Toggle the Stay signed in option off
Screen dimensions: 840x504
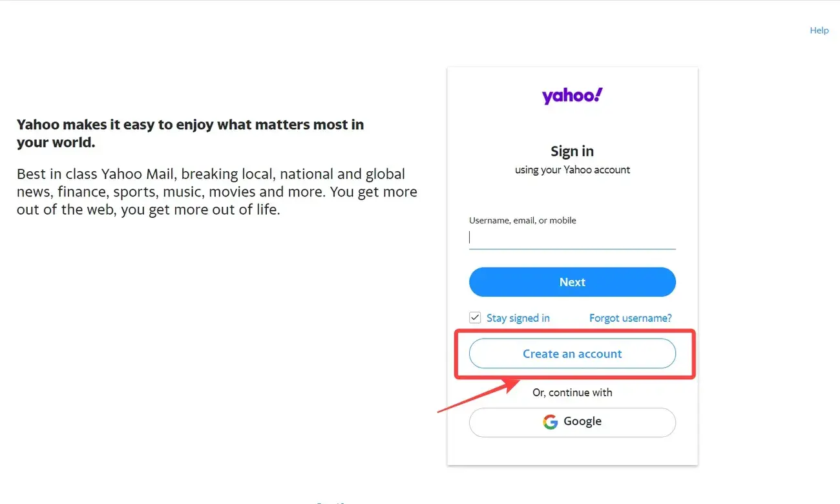[475, 317]
